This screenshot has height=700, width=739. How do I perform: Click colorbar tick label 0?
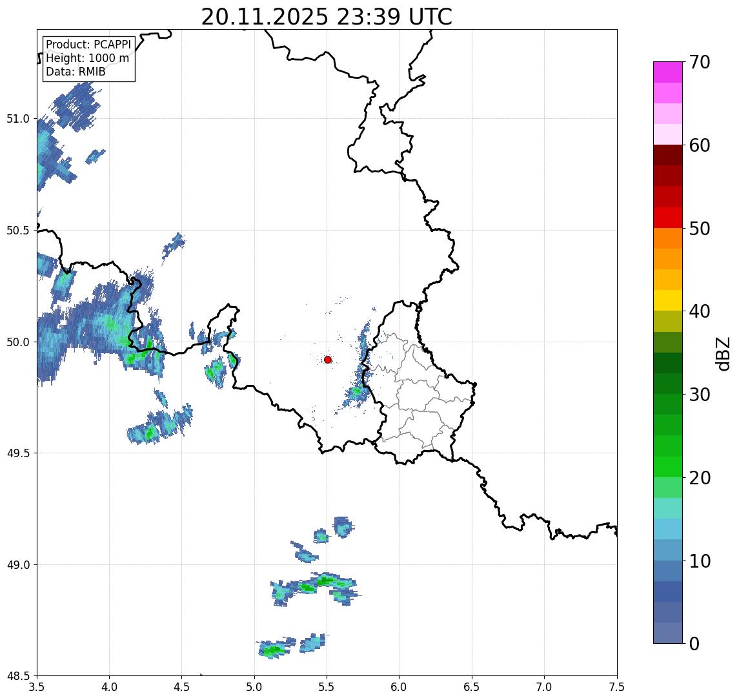694,643
